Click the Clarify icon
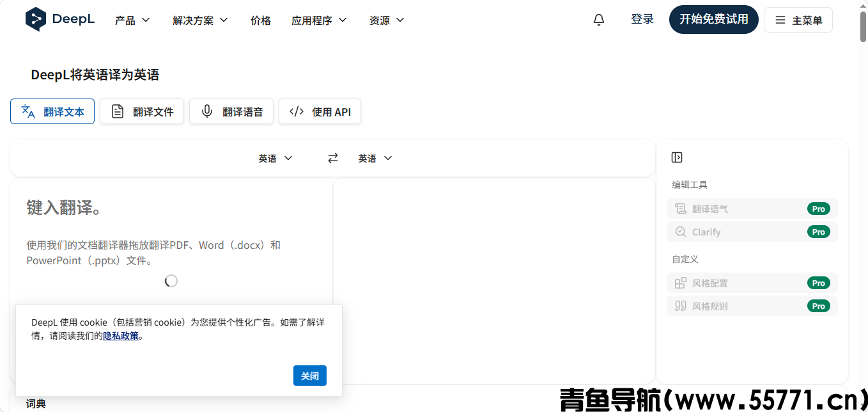Screen dimensions: 868x412 point(681,232)
